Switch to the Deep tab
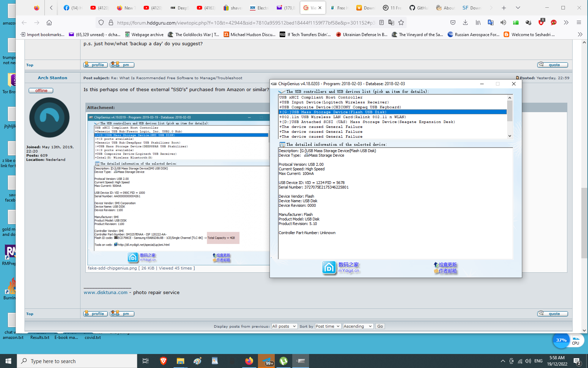The image size is (588, 368). coord(179,8)
